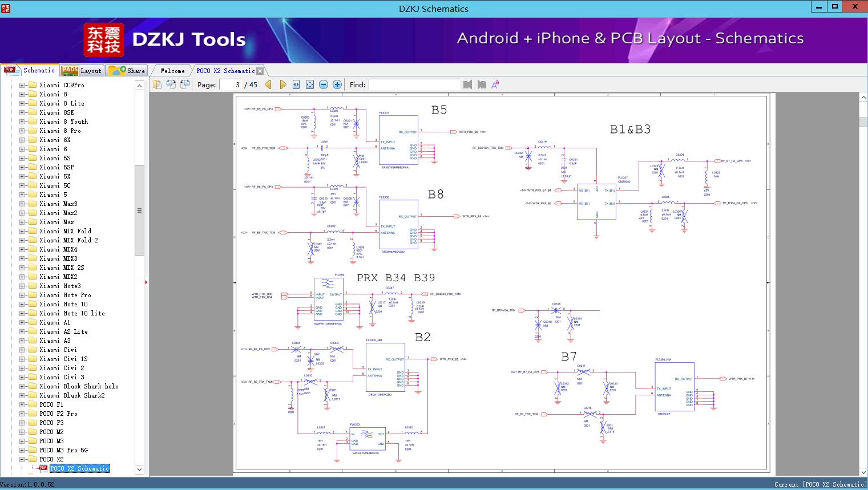868x490 pixels.
Task: Select Xiaomi Max3 in the tree
Action: point(58,204)
